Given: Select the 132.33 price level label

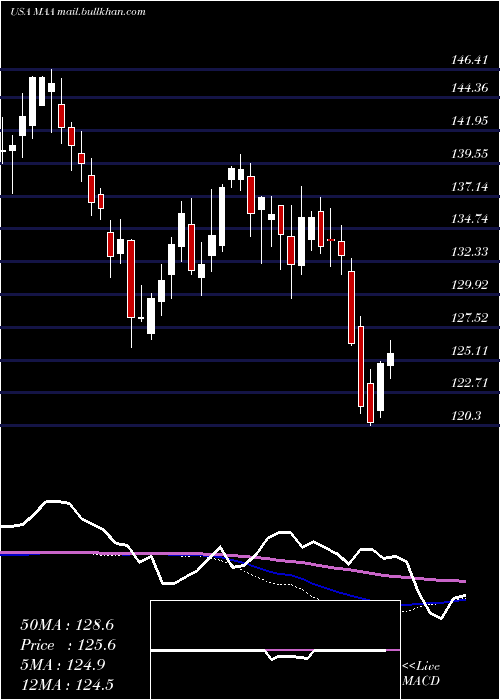Looking at the screenshot, I should [470, 251].
